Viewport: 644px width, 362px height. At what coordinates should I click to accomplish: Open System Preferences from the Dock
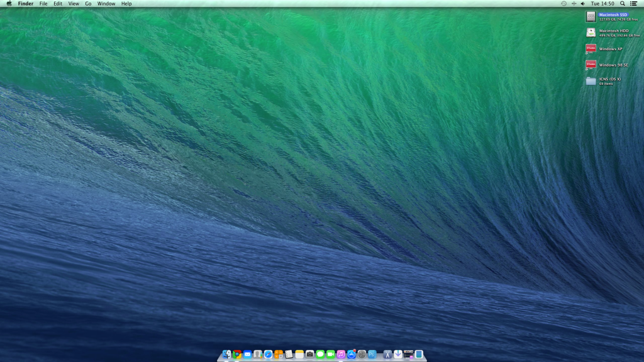(x=362, y=354)
